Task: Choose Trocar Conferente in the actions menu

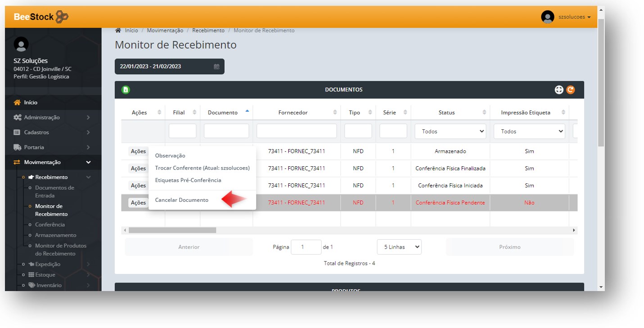Action: (x=202, y=168)
